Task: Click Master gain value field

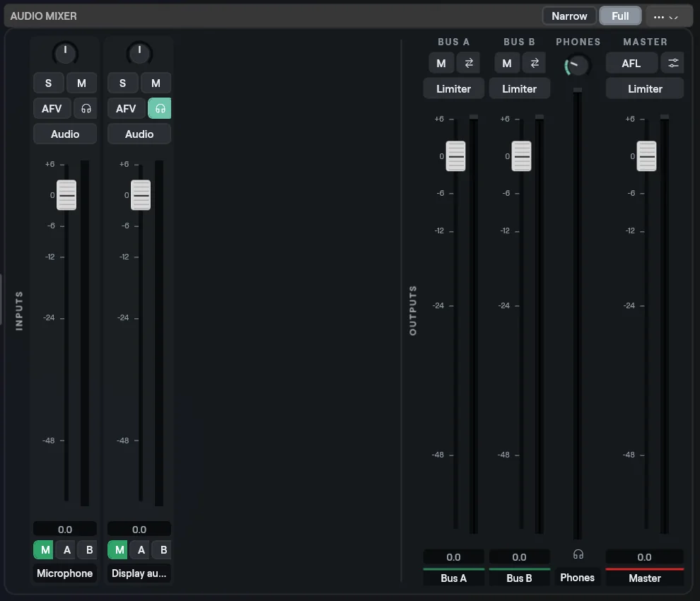Action: (x=645, y=556)
